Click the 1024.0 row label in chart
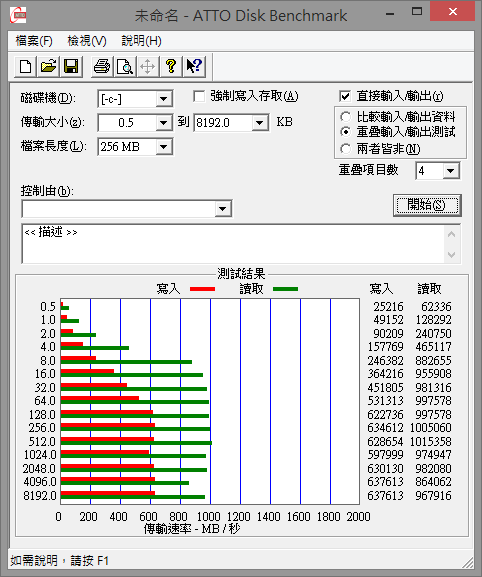482x577 pixels. (40, 455)
